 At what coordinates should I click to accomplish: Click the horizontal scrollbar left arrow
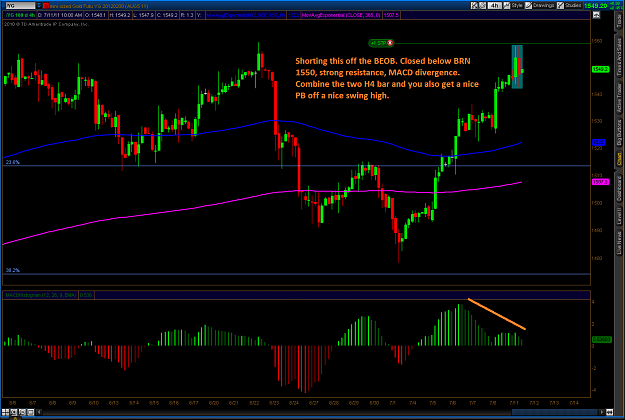39,412
